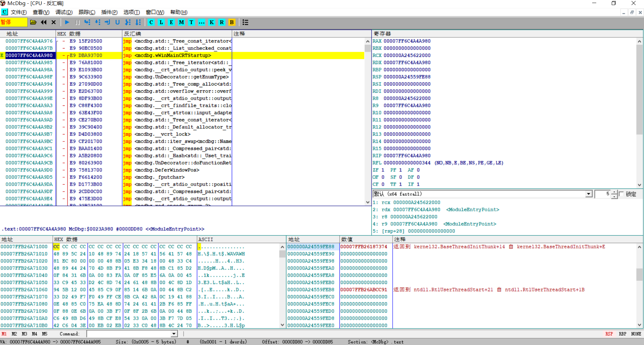Increase the argument count spinner
The image size is (644, 345).
coord(614,192)
